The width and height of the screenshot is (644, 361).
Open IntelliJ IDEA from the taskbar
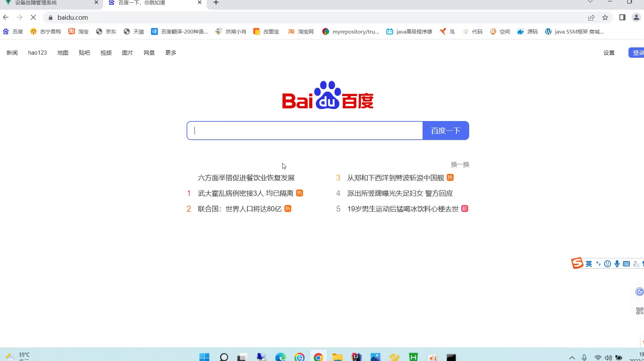coord(356,357)
